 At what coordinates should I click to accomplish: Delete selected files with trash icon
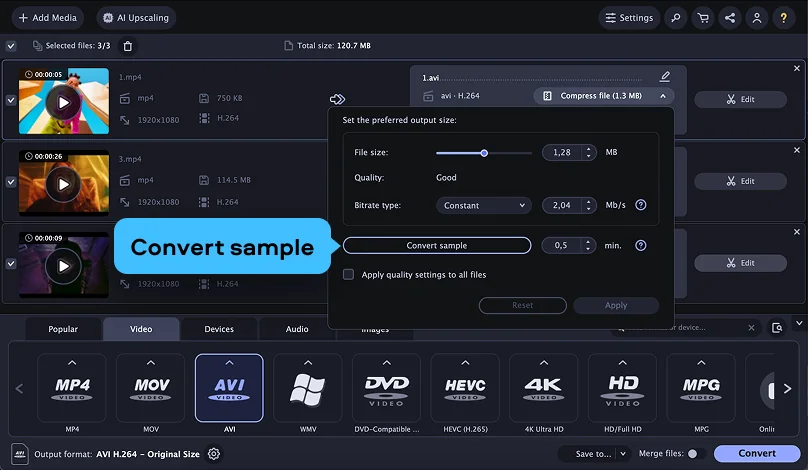[x=127, y=46]
